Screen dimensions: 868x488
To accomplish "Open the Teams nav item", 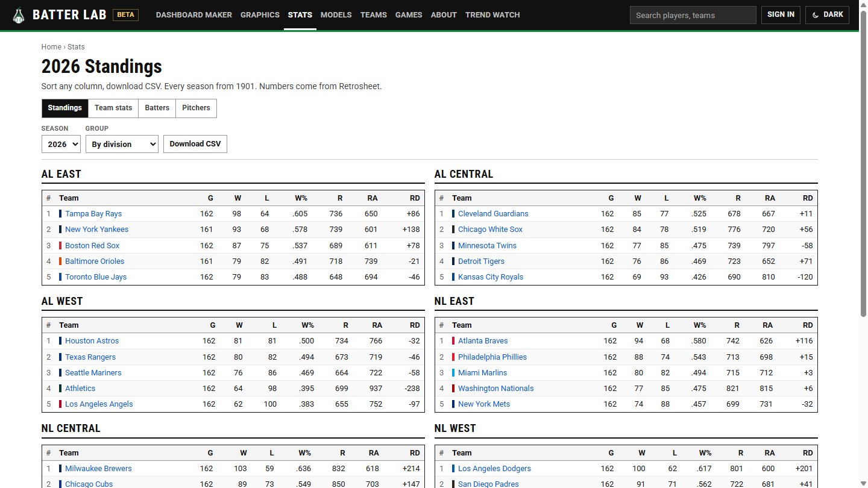I will point(374,15).
